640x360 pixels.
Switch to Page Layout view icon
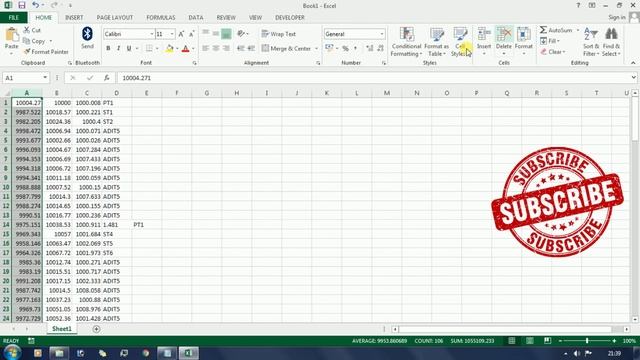coord(529,341)
